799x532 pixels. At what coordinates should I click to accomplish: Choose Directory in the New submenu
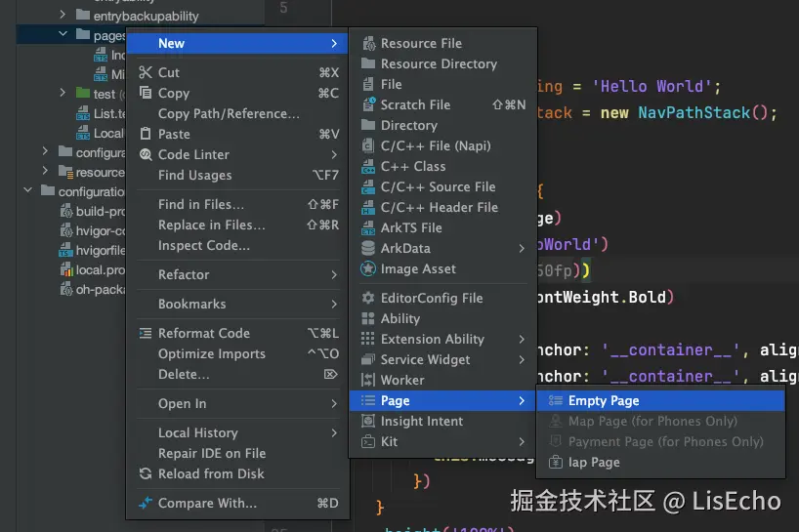click(442, 125)
